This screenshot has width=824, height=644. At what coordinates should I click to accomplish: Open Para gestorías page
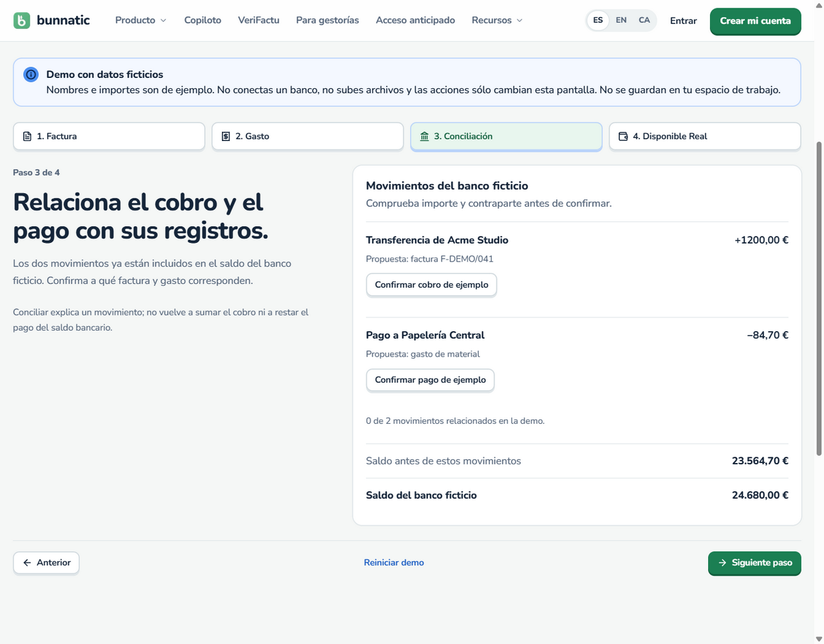pos(328,21)
